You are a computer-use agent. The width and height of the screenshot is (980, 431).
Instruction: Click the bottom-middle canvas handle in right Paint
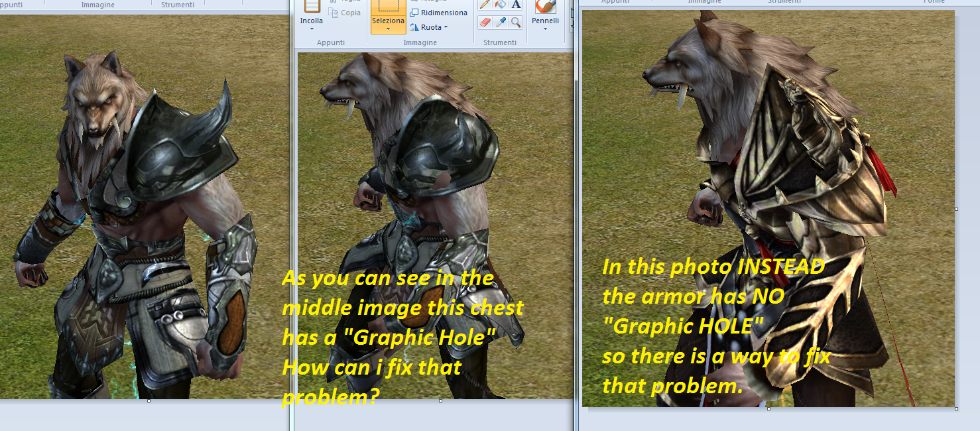(768, 408)
